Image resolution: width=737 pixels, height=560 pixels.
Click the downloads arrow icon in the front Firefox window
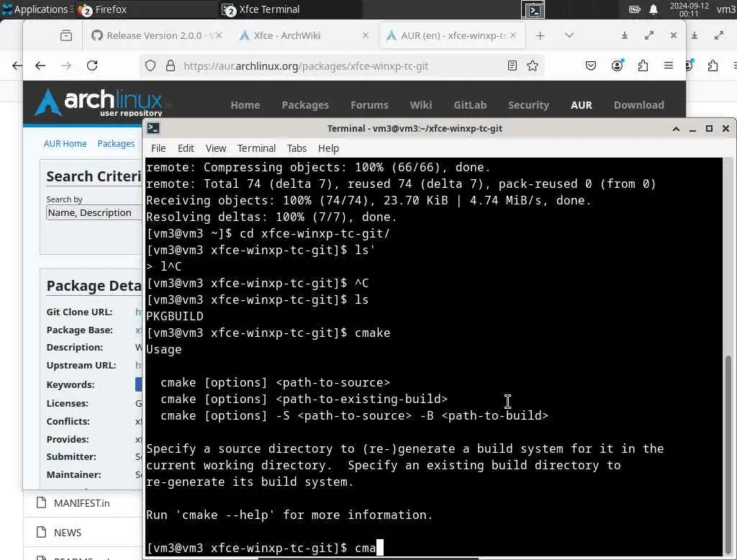(x=624, y=36)
